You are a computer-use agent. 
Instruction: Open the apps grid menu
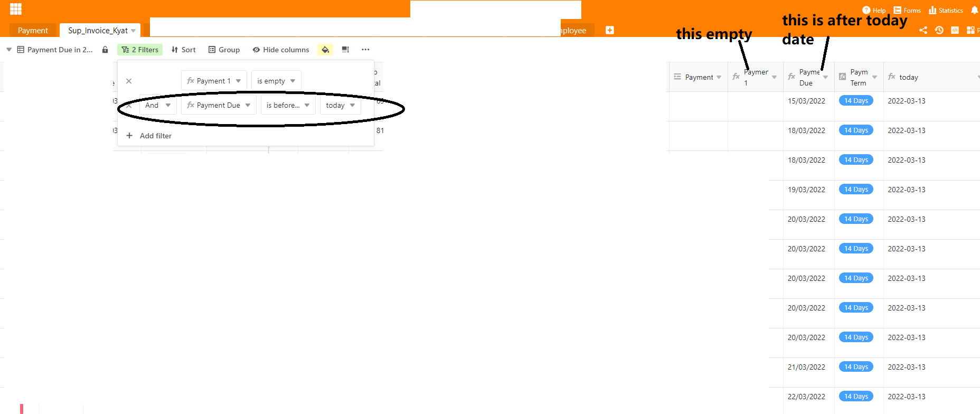(16, 9)
